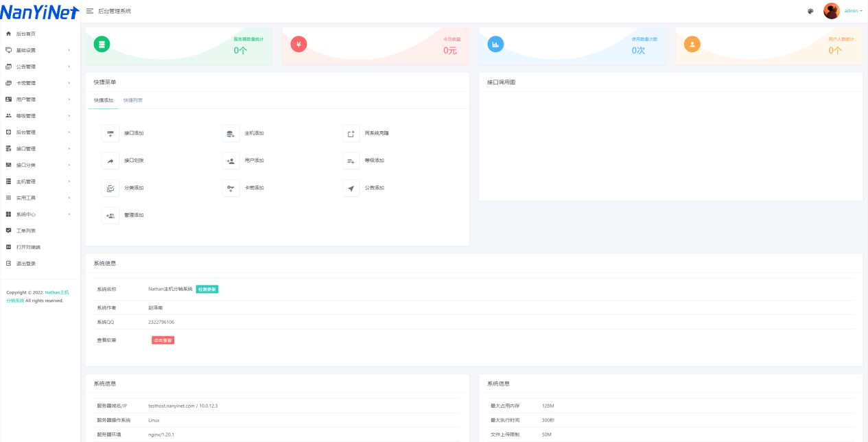Click the 接口划拨 share-arrow icon
This screenshot has width=868, height=442.
point(110,161)
